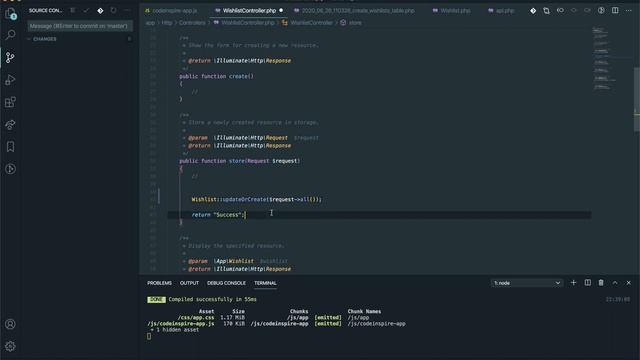Switch to the PROBLEMS tab
The width and height of the screenshot is (640, 360).
pyautogui.click(x=160, y=283)
